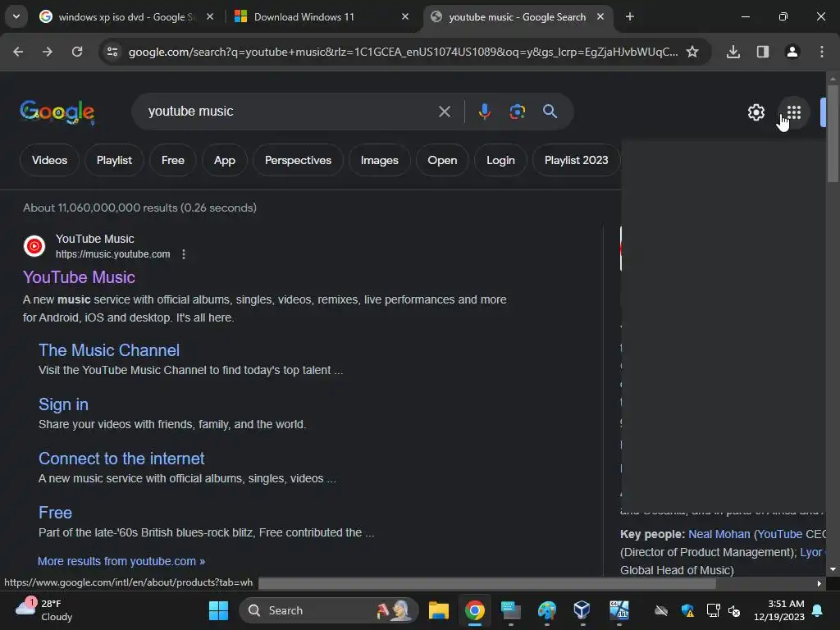Screen dimensions: 840x630
Task: Click horizontal scrollbar right arrow
Action: [x=819, y=583]
